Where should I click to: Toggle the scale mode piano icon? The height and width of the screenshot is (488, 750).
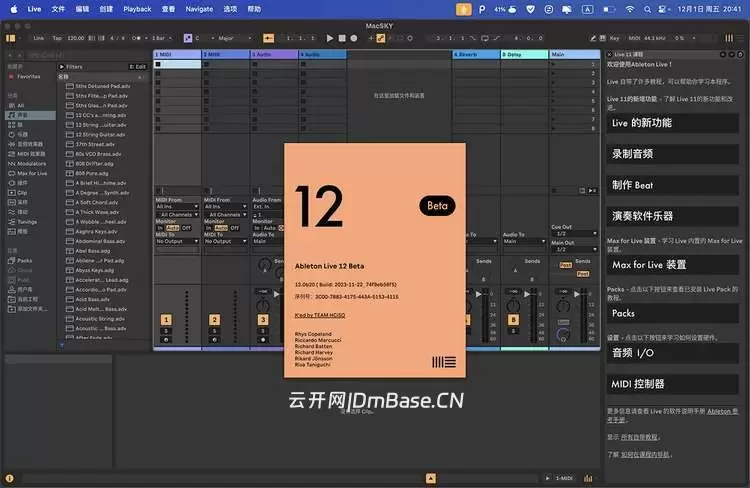pyautogui.click(x=188, y=38)
